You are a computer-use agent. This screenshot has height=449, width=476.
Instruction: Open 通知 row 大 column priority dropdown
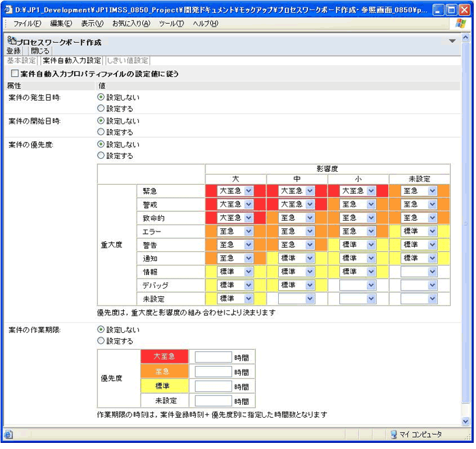(x=236, y=259)
